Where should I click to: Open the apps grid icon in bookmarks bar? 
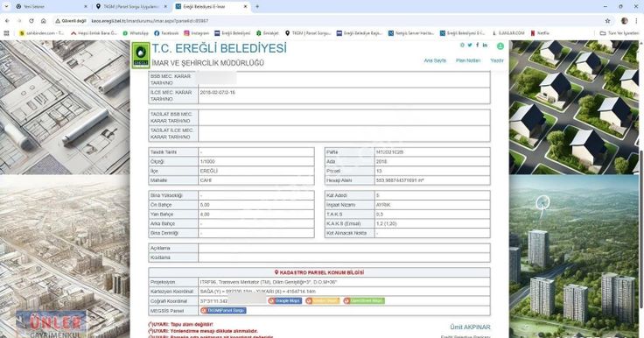(6, 33)
